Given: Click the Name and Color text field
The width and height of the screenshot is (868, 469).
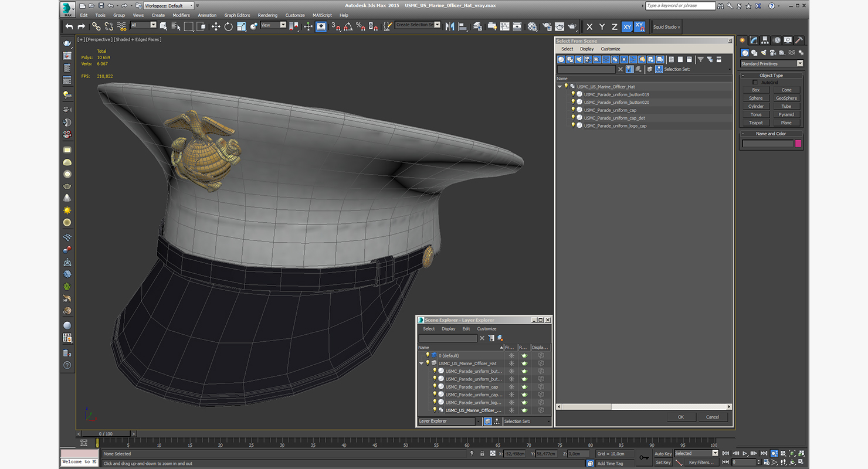Looking at the screenshot, I should [x=767, y=143].
